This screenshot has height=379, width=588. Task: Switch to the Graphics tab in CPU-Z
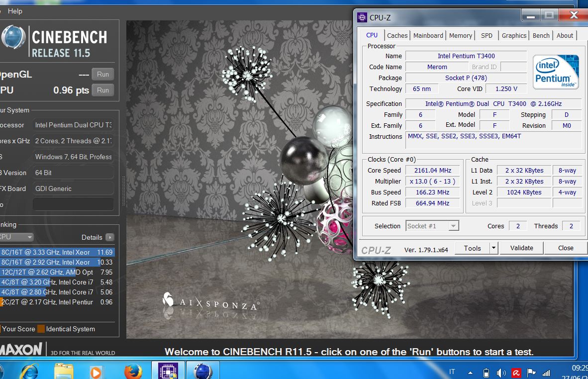tap(514, 36)
